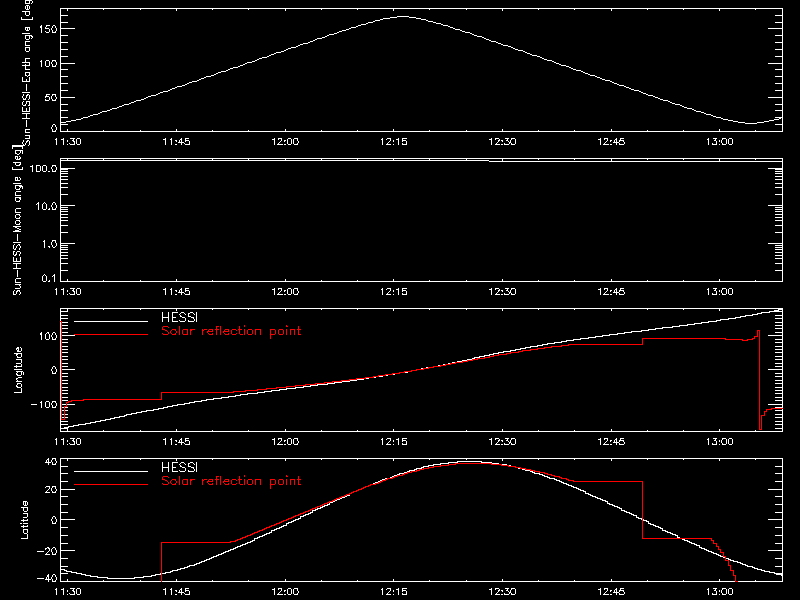Click the Latitude axis title
The height and width of the screenshot is (600, 800).
pos(24,519)
